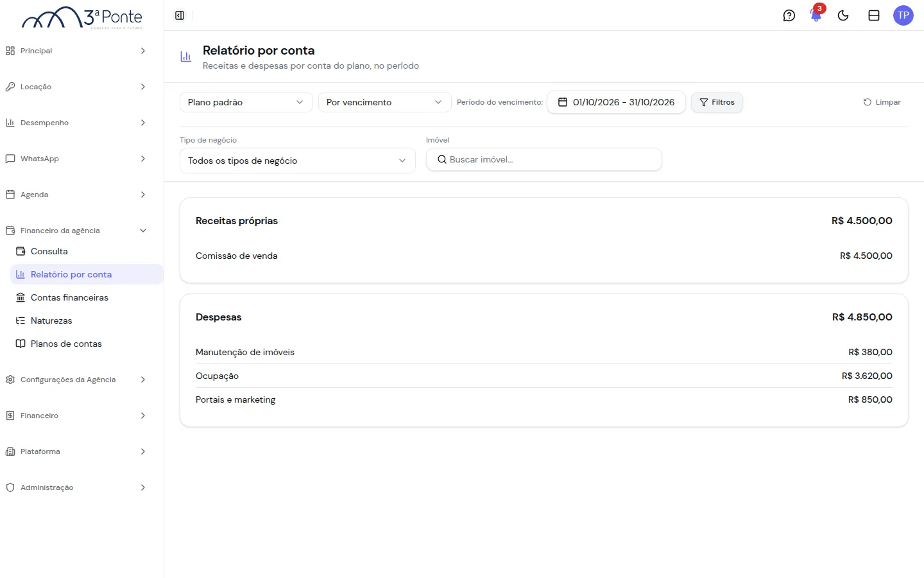Image resolution: width=924 pixels, height=578 pixels.
Task: Click the Comissão de venda row
Action: coord(544,256)
